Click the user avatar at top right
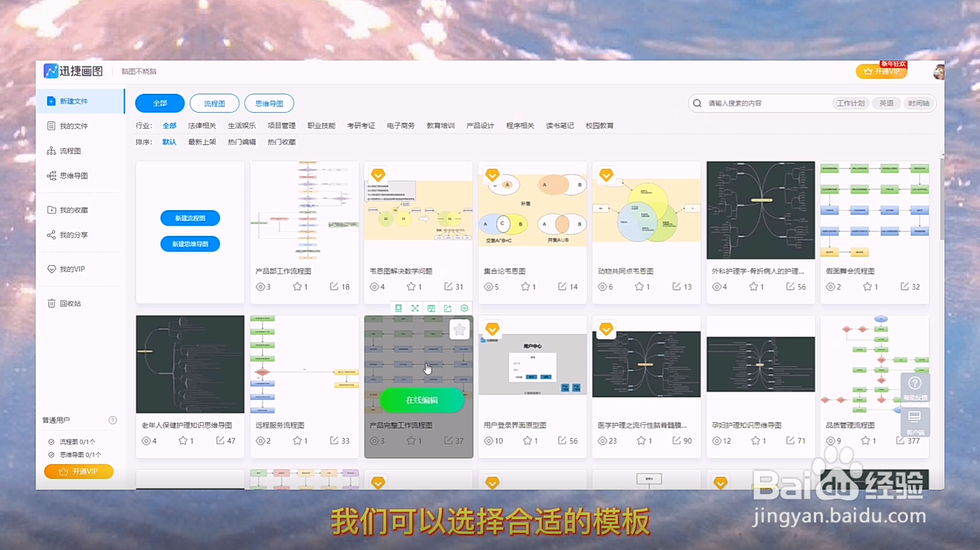The width and height of the screenshot is (980, 550). pyautogui.click(x=939, y=72)
